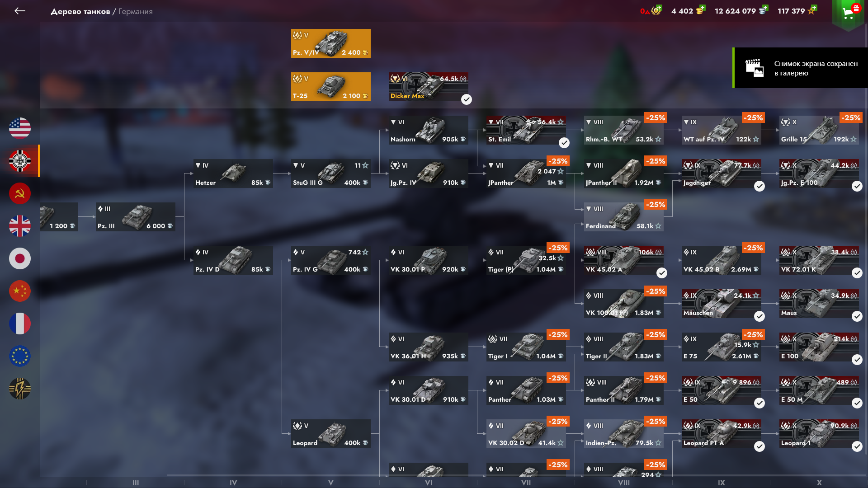Select the United Kingdom flag
868x488 pixels.
tap(20, 226)
